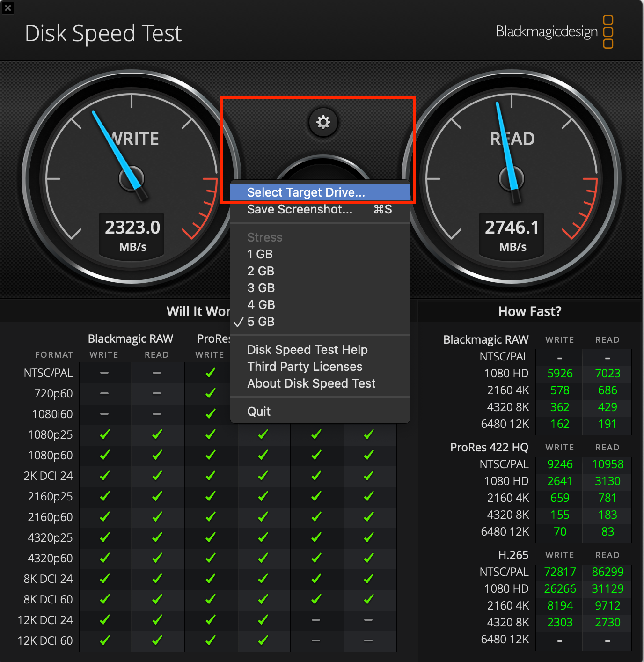
Task: Choose Save Screenshot menu entry
Action: point(320,209)
